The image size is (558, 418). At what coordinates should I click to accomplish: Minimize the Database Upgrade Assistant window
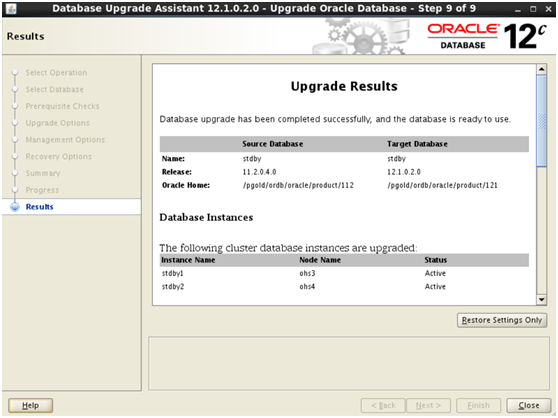(518, 9)
